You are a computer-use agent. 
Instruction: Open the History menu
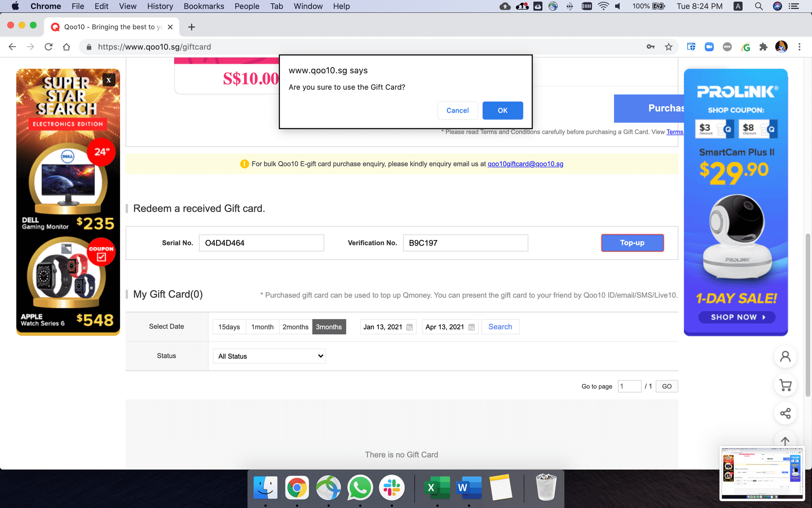(160, 6)
